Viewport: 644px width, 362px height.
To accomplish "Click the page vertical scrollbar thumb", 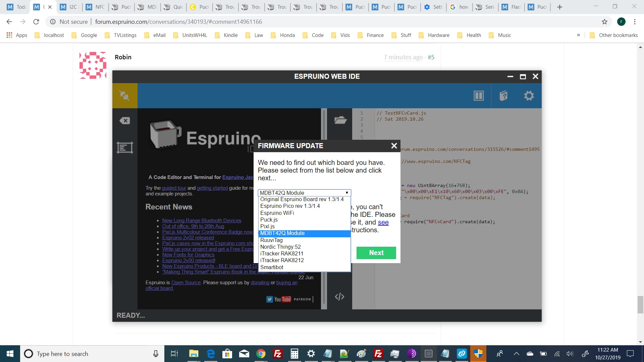I will [640, 304].
